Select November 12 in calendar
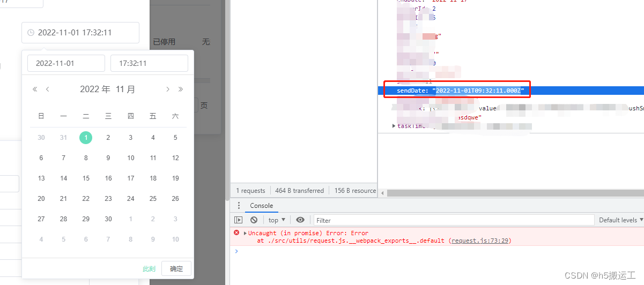This screenshot has height=285, width=644. [175, 158]
